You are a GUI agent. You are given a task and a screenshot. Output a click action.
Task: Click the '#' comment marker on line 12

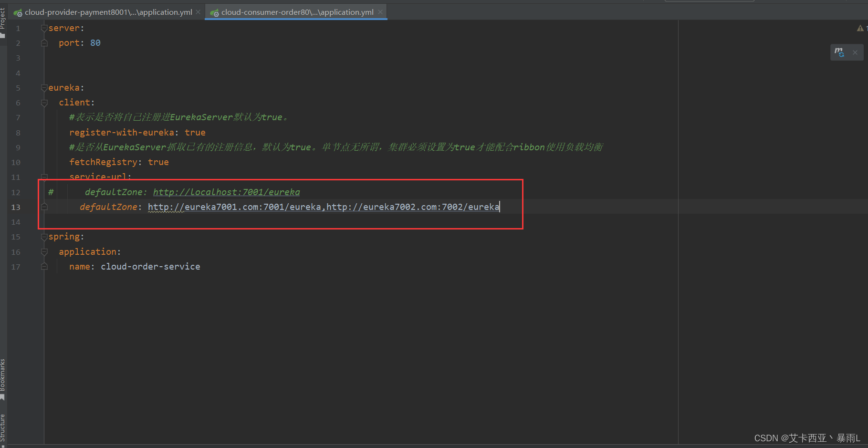(51, 192)
